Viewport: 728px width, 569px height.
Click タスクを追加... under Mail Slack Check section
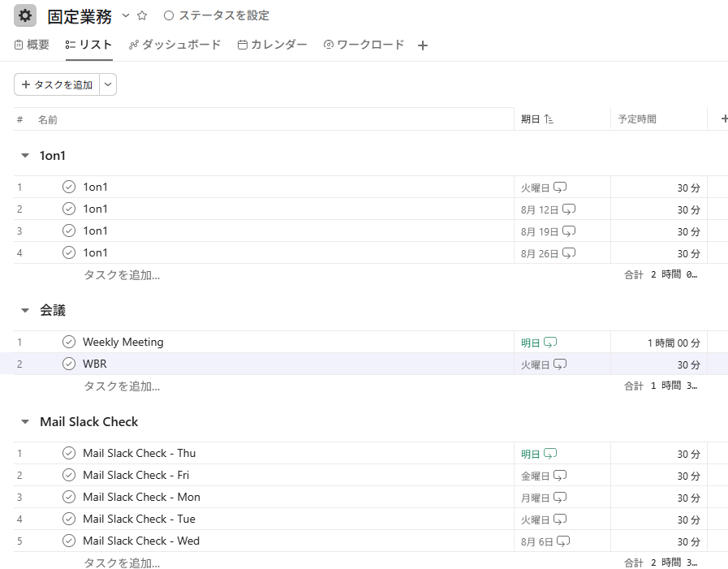pos(122,563)
